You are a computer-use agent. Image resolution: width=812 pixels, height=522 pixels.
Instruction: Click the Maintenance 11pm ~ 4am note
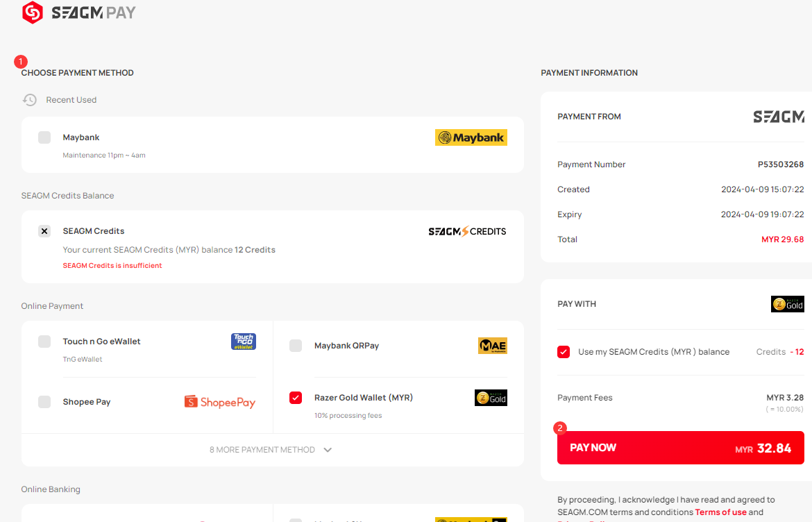[104, 155]
